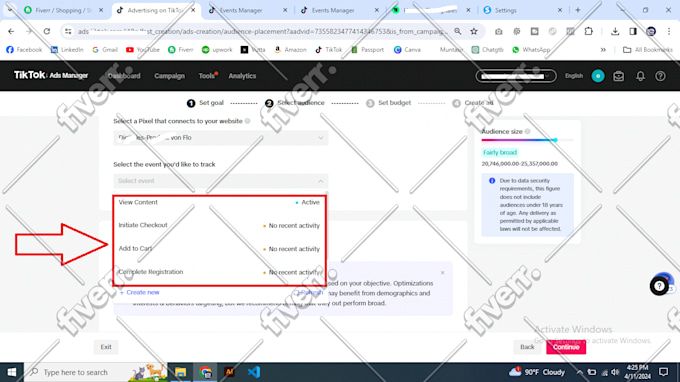Image resolution: width=680 pixels, height=382 pixels.
Task: Expand the Pixel selection dropdown
Action: [x=221, y=138]
